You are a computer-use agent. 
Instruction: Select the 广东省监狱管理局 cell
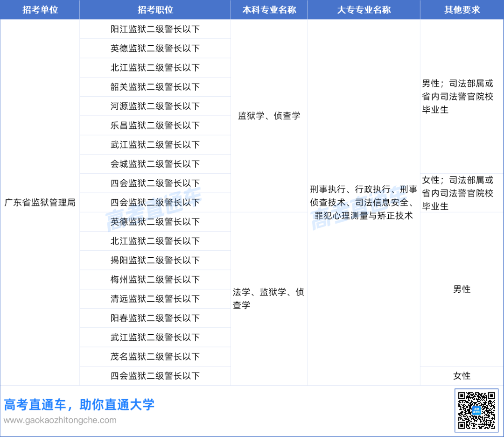coord(40,202)
